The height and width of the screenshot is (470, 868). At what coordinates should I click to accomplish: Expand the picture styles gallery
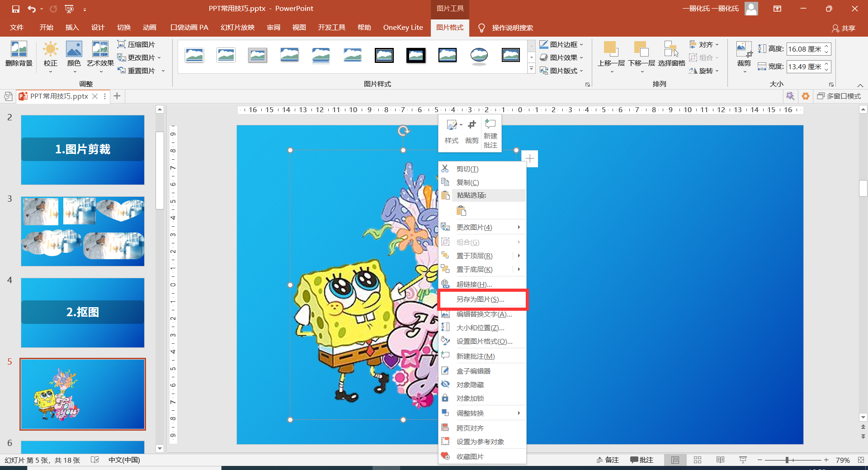pos(532,69)
